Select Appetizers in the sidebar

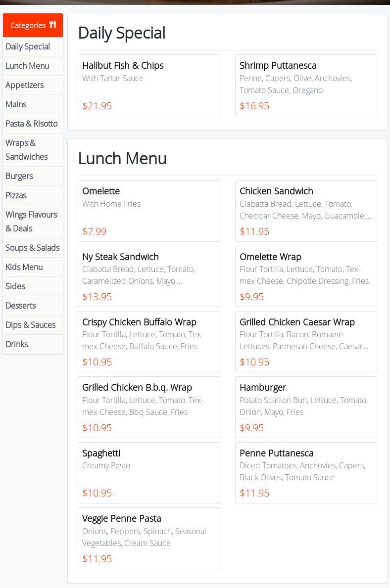(x=33, y=85)
